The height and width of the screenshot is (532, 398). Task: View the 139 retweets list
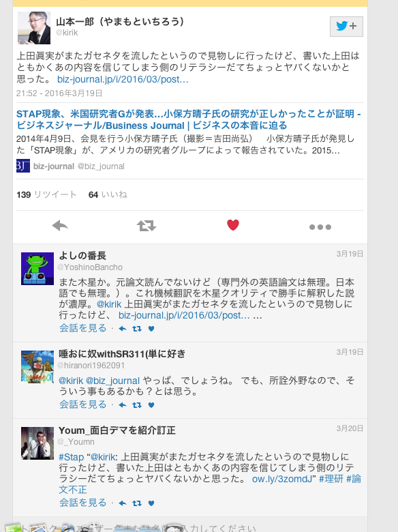click(46, 195)
